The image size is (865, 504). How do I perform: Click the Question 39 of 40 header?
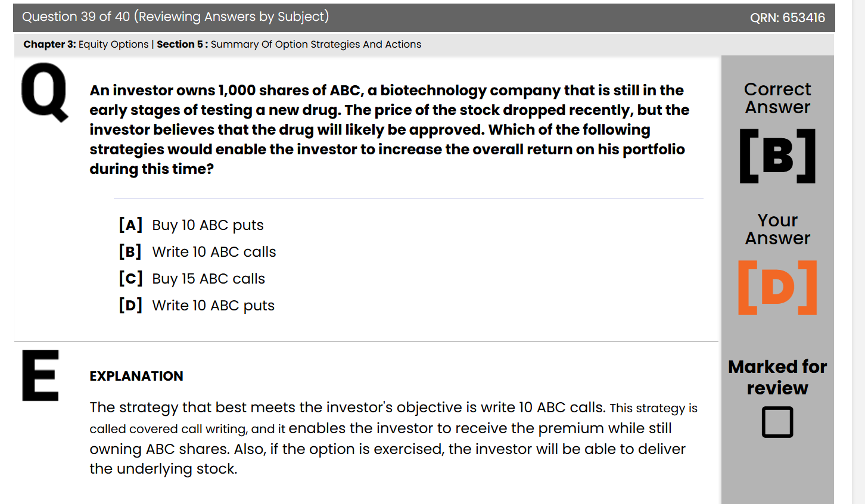[175, 17]
